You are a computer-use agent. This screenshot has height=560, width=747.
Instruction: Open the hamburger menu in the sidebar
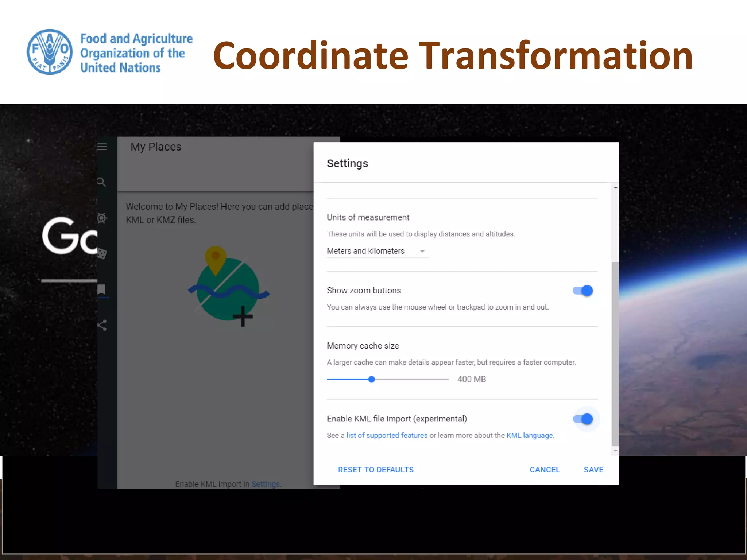tap(102, 147)
